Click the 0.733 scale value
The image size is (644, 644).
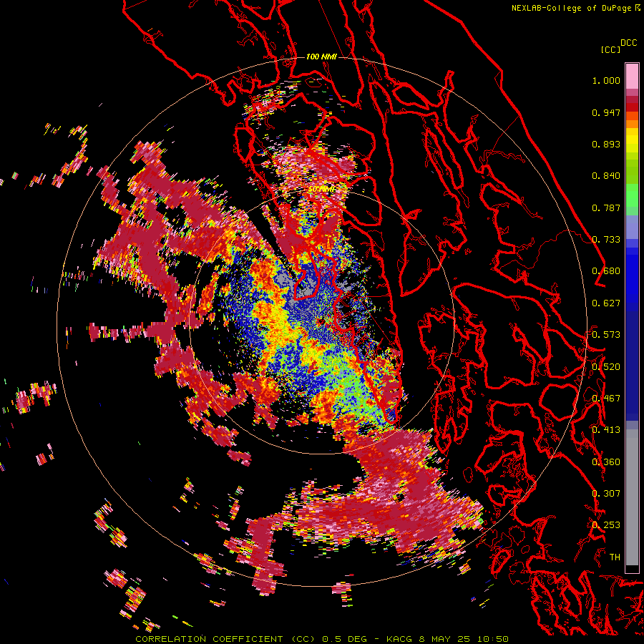coord(606,240)
